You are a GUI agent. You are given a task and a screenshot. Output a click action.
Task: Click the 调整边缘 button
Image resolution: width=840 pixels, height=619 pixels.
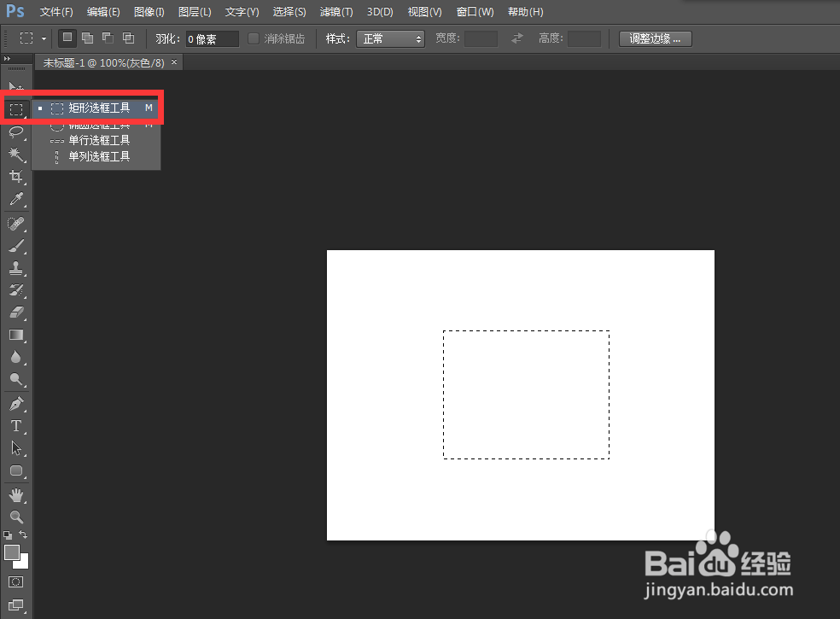click(655, 38)
